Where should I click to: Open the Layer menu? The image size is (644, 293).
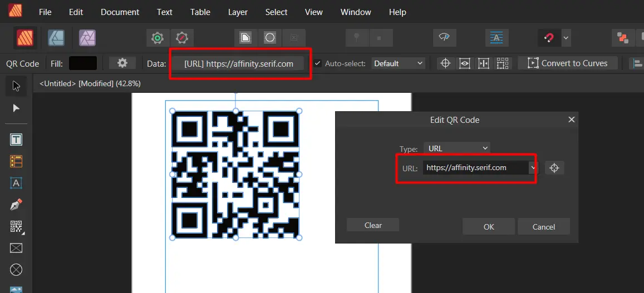point(238,12)
